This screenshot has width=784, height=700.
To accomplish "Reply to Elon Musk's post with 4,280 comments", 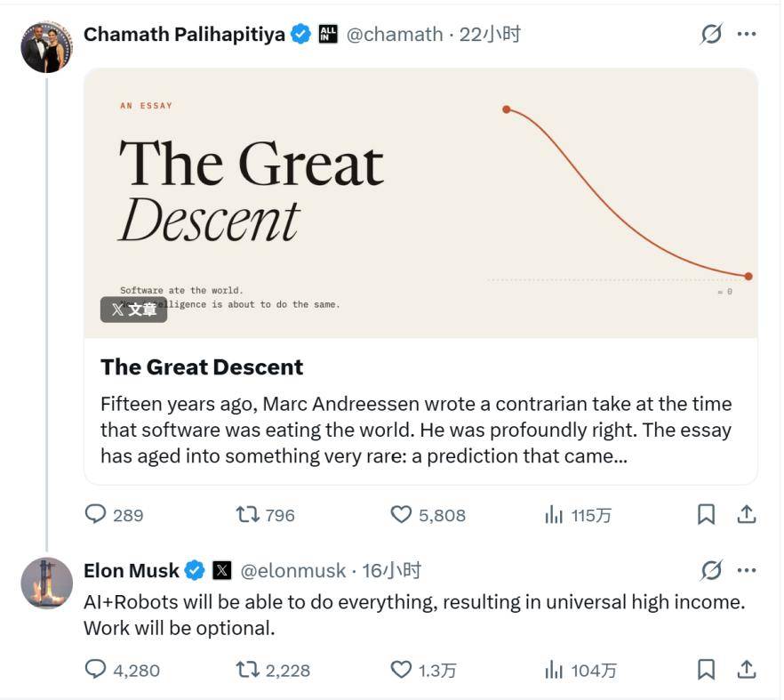I will point(122,670).
